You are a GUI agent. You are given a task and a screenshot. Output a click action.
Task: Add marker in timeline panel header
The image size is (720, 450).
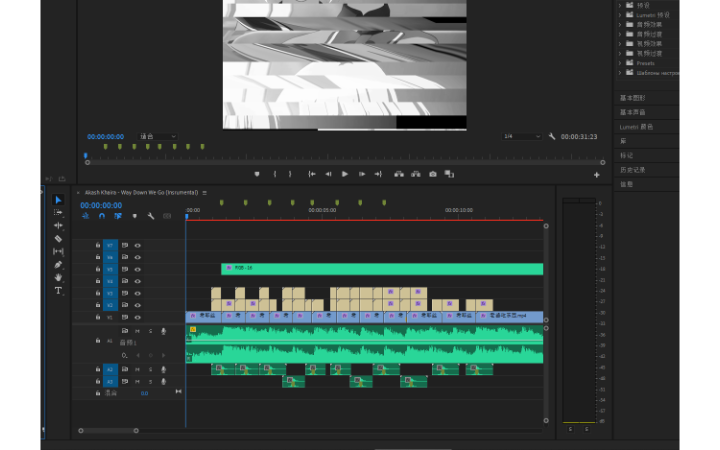135,216
